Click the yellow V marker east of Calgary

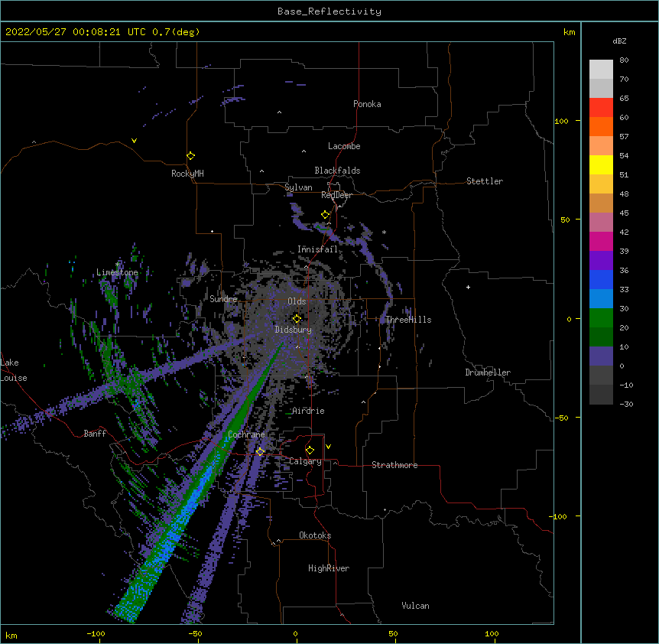328,447
